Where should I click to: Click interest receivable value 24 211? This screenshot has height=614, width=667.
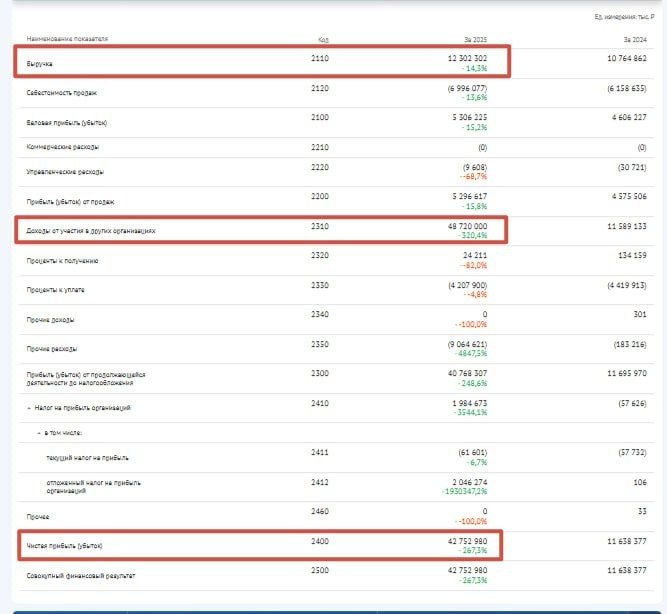tap(475, 255)
